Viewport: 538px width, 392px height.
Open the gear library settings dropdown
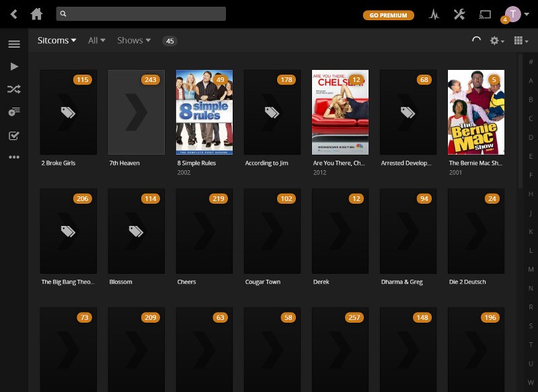click(x=497, y=41)
